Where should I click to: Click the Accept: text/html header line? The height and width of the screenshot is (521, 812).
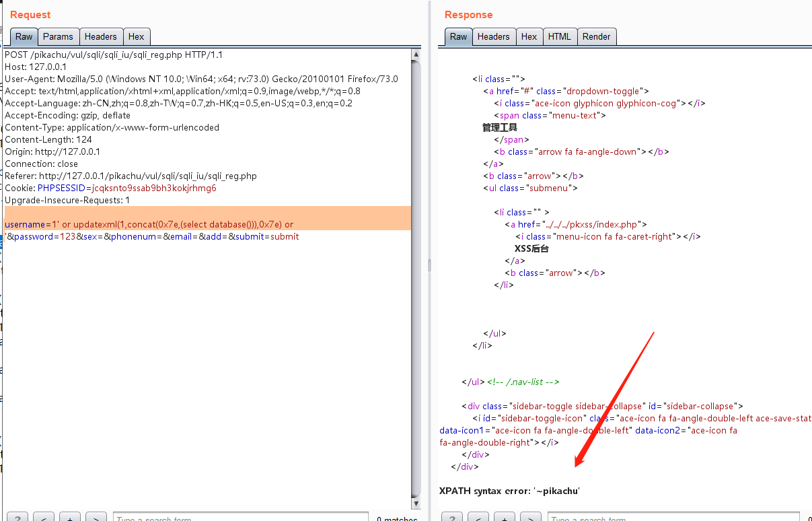pos(182,91)
